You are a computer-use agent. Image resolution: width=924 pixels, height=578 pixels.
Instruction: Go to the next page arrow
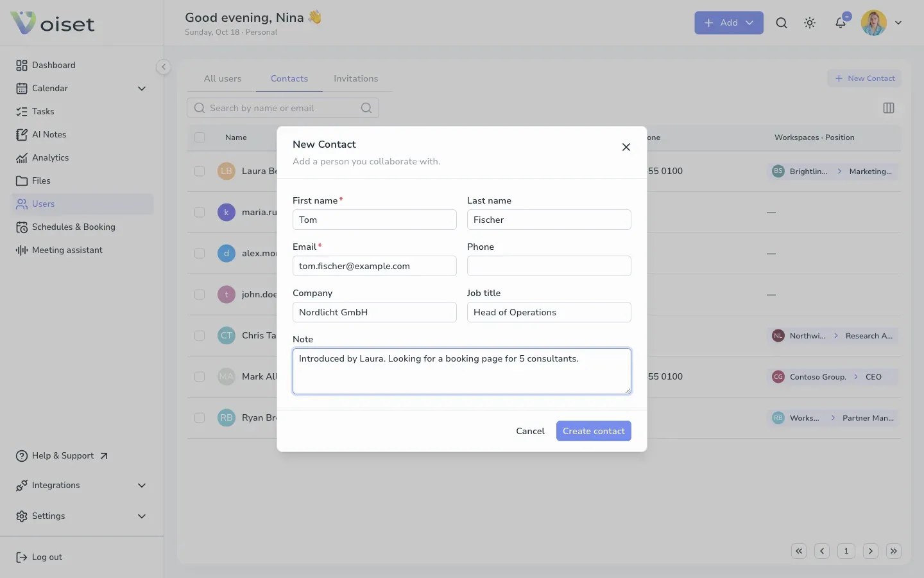[871, 551]
